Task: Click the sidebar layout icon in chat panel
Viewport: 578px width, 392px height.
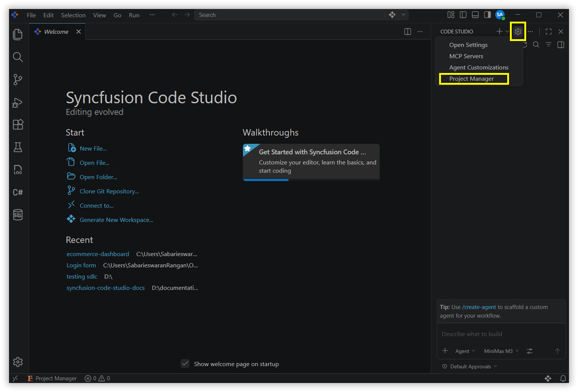Action: (560, 45)
